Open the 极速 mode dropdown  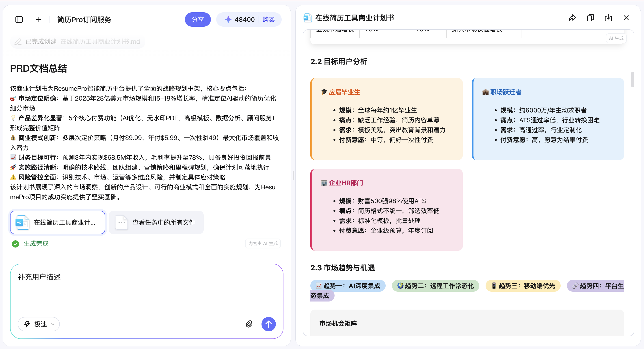(x=39, y=324)
